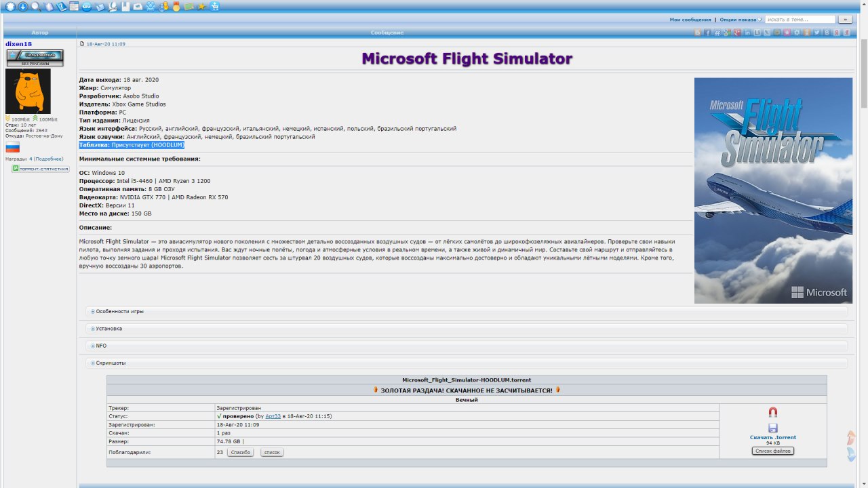Click the '18-Авг-20 11:09' post date link
This screenshot has height=488, width=868.
point(106,44)
